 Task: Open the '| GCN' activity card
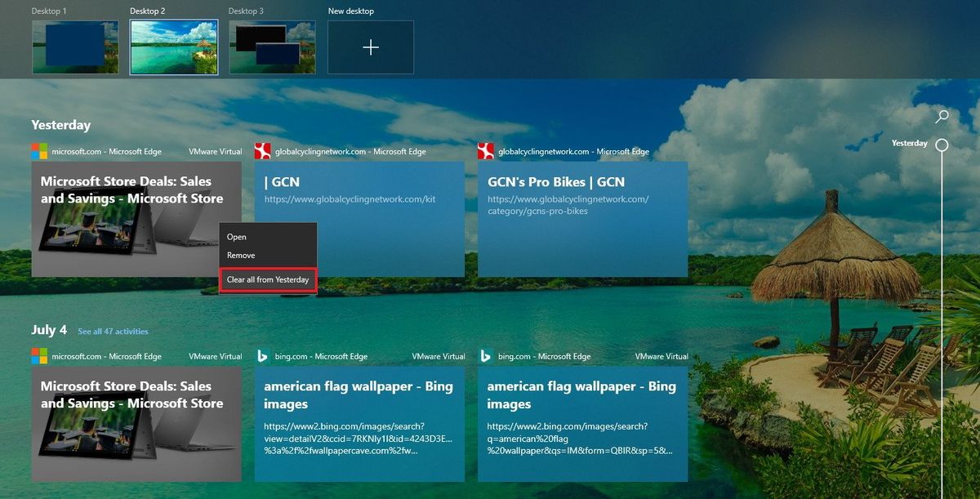pos(359,219)
